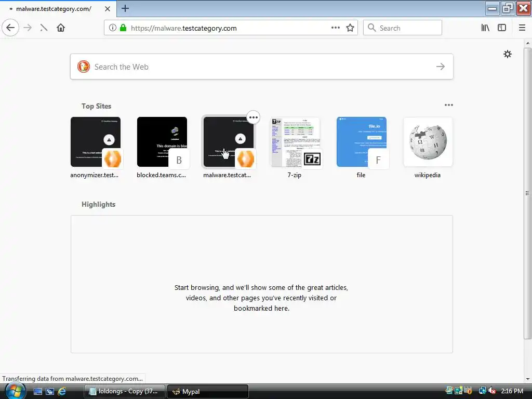532x399 pixels.
Task: Open the file top site tile
Action: coord(362,142)
